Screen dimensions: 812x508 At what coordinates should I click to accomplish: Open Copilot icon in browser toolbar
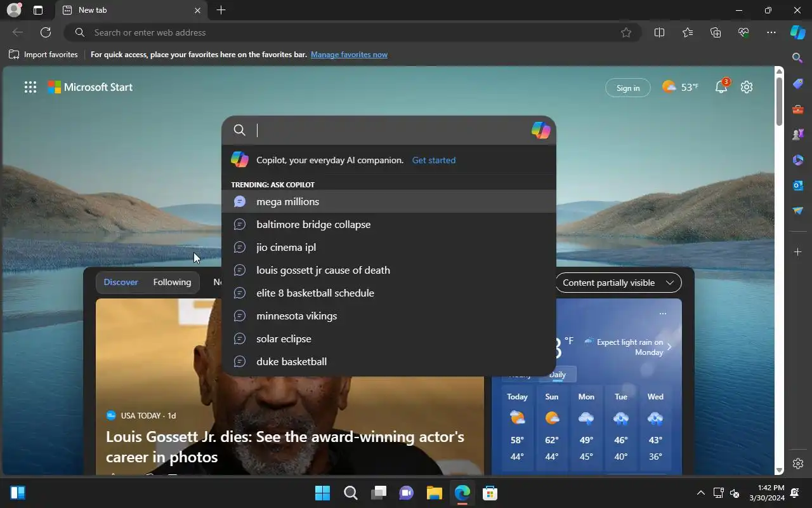tap(797, 32)
